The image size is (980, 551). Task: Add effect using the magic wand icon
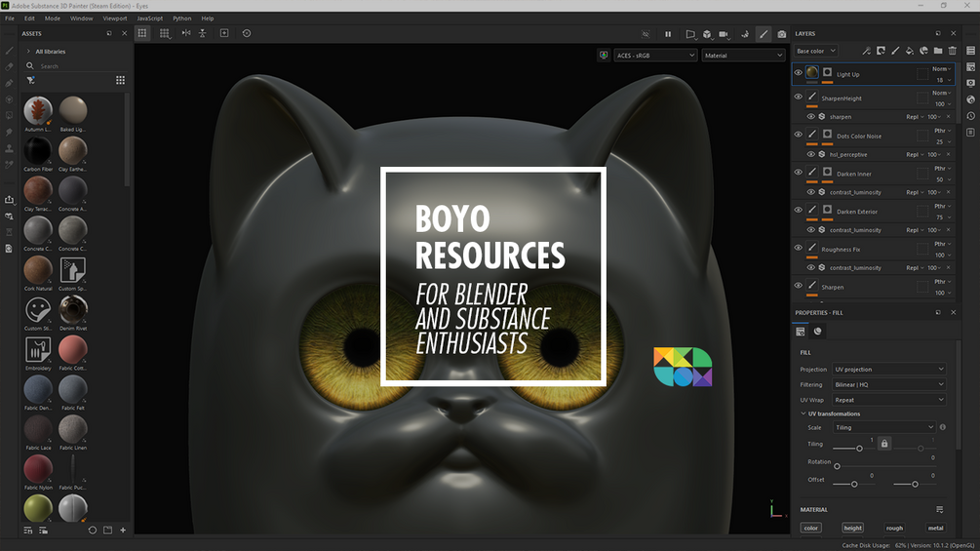click(x=866, y=51)
